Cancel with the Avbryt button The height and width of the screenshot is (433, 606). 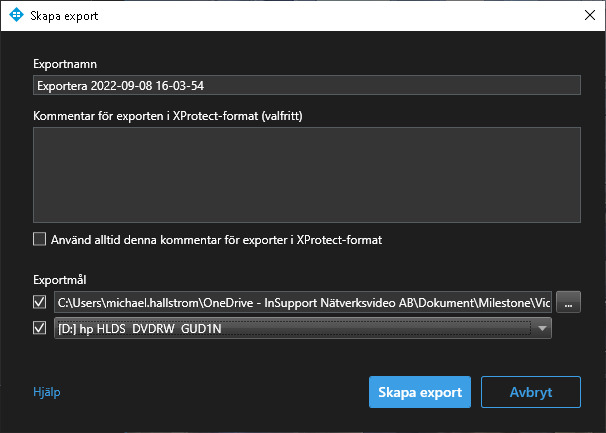click(x=530, y=392)
